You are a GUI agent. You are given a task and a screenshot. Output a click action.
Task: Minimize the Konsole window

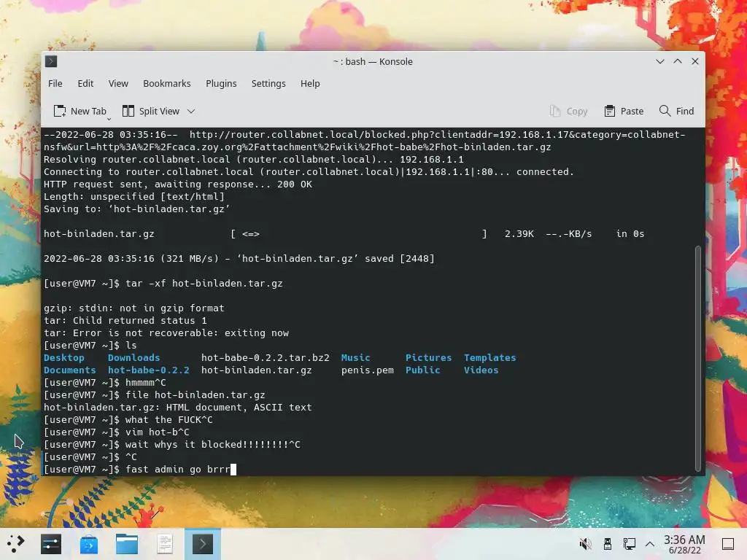coord(659,61)
